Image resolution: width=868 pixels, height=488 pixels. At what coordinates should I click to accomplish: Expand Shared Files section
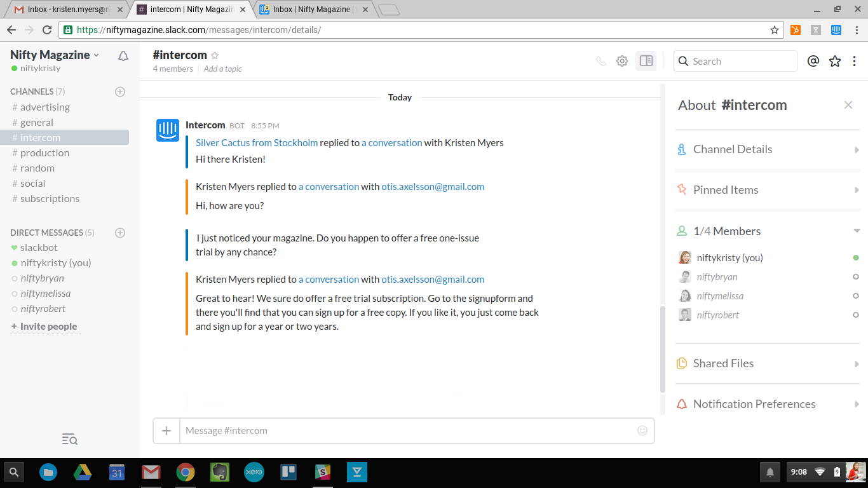768,363
